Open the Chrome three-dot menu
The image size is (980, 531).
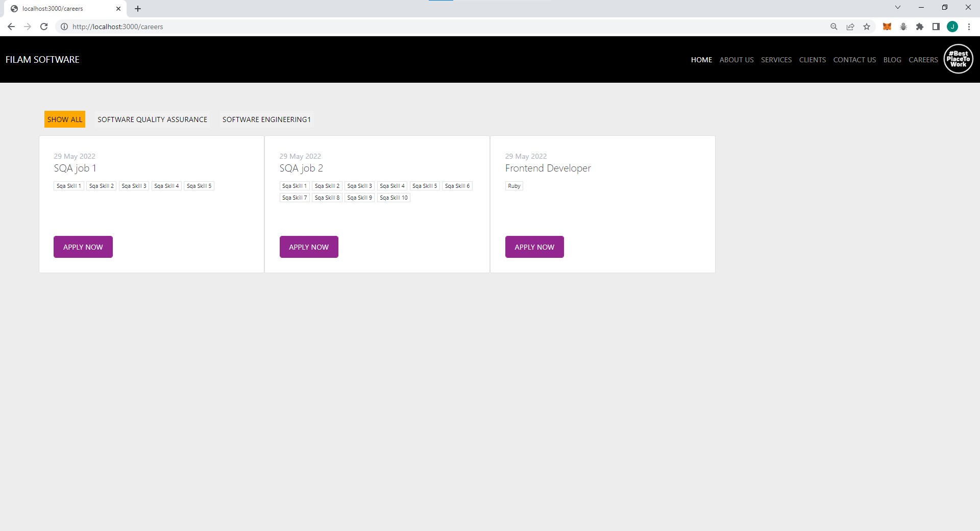[x=969, y=27]
